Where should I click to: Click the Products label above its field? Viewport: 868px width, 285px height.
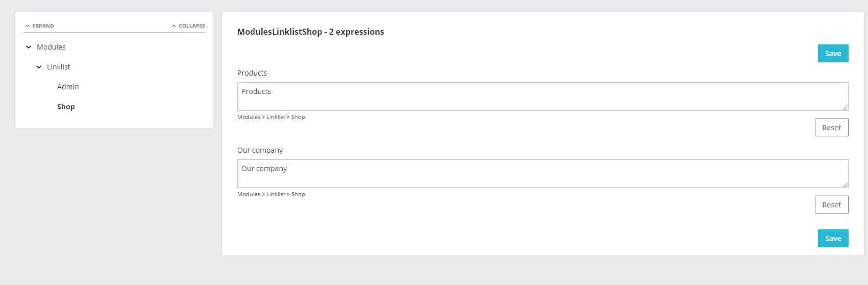(x=252, y=73)
